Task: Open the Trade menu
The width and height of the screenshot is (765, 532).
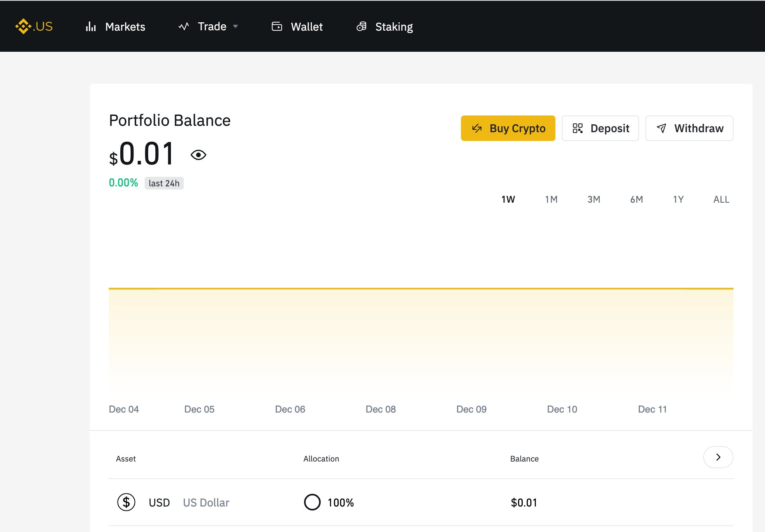Action: tap(212, 27)
